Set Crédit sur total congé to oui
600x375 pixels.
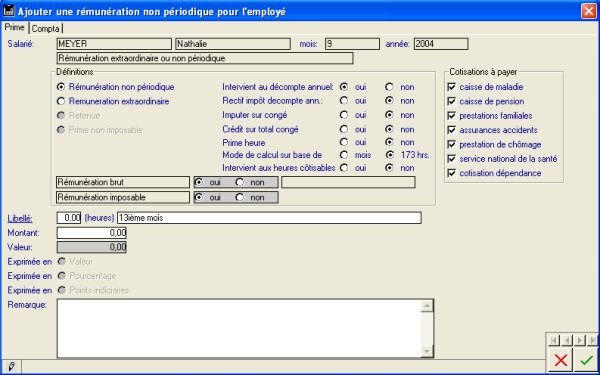344,129
